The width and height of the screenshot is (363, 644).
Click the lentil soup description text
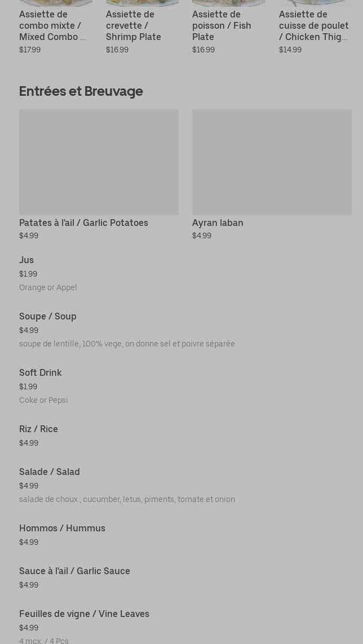[127, 344]
